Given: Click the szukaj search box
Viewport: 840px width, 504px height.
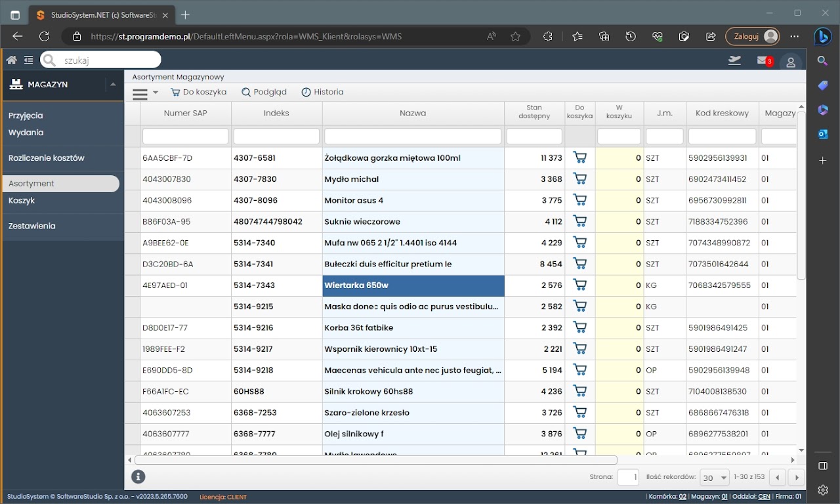Looking at the screenshot, I should click(108, 60).
